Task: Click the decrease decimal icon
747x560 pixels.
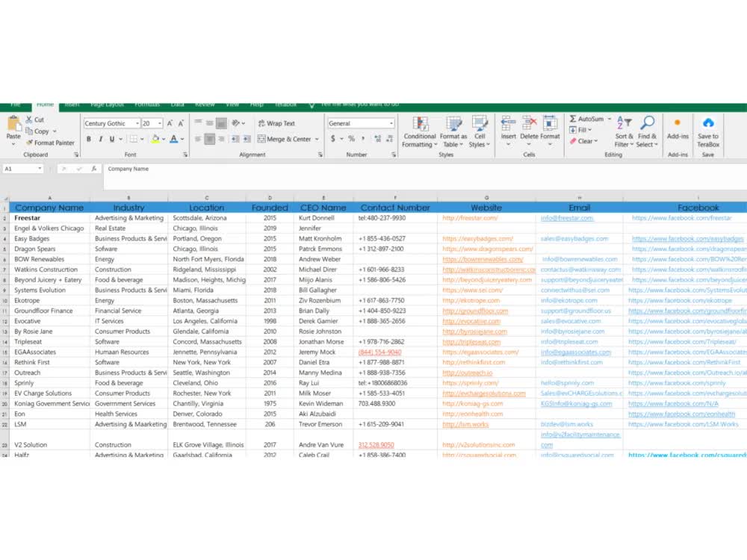Action: (x=390, y=139)
